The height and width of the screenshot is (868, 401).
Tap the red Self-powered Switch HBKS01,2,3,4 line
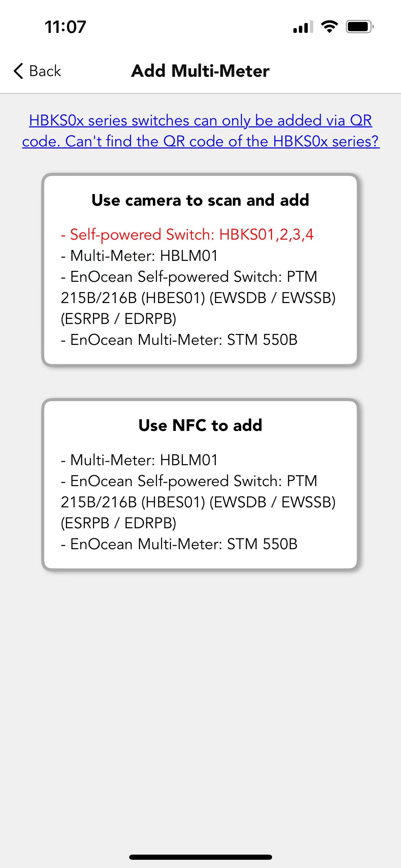click(x=187, y=235)
